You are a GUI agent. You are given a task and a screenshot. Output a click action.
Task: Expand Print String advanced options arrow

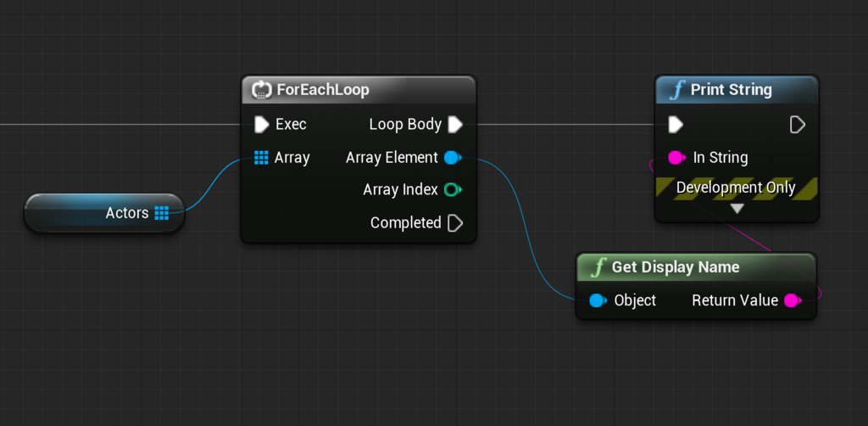click(x=737, y=209)
